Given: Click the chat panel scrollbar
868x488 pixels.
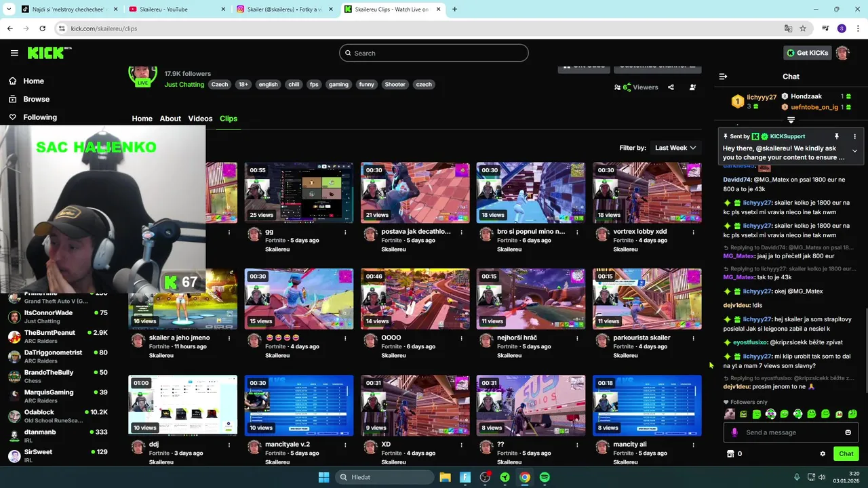Looking at the screenshot, I should [x=865, y=350].
